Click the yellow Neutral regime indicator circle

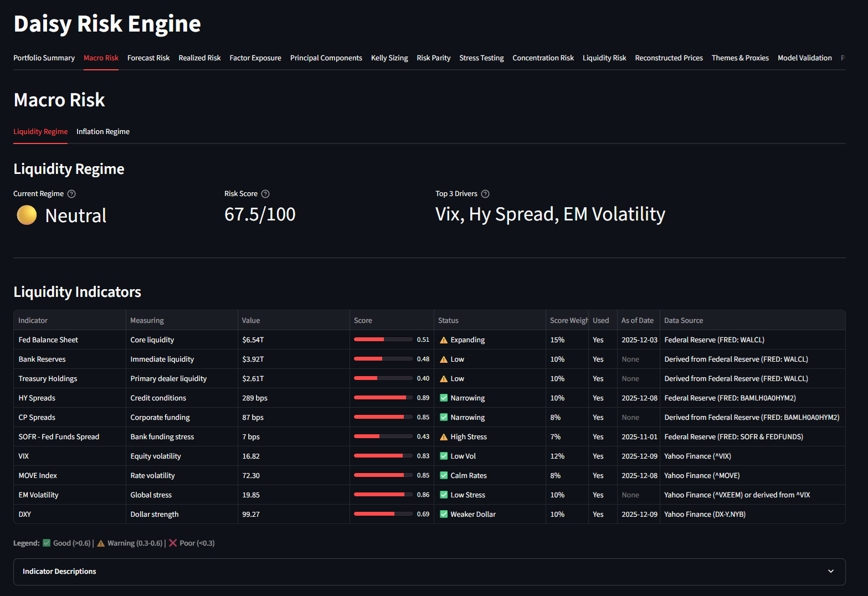[27, 215]
